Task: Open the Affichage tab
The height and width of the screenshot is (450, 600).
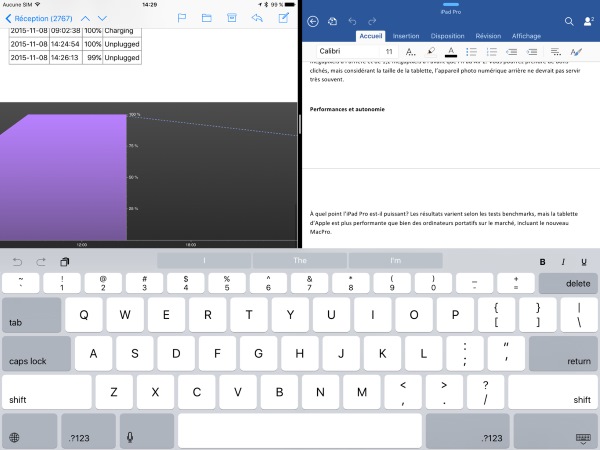Action: click(x=527, y=36)
